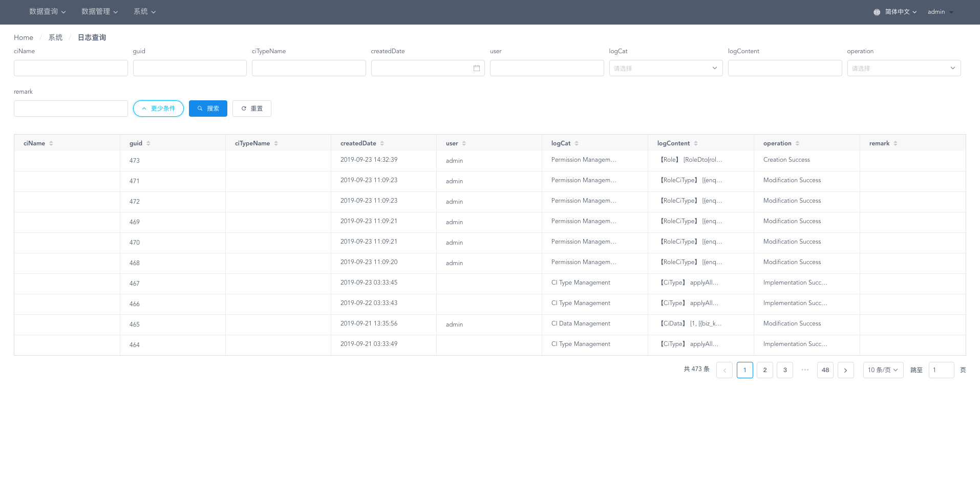The height and width of the screenshot is (498, 980).
Task: Click 【Role】 logContent cell in row 473
Action: pyautogui.click(x=690, y=160)
